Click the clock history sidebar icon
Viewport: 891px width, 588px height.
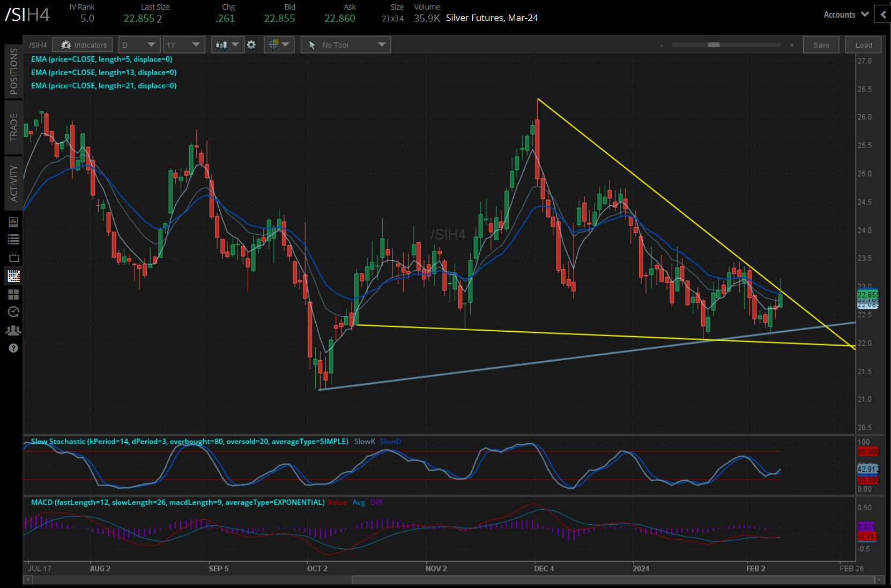click(x=13, y=312)
